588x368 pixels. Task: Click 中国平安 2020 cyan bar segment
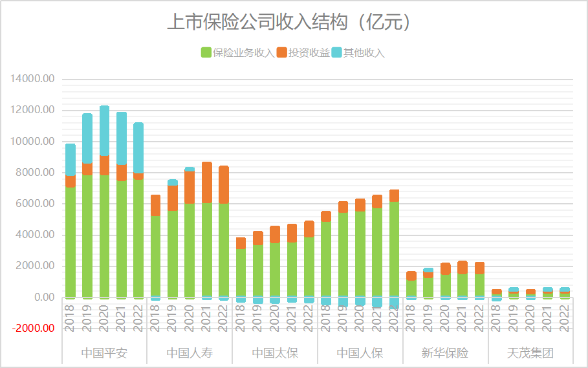tap(104, 131)
